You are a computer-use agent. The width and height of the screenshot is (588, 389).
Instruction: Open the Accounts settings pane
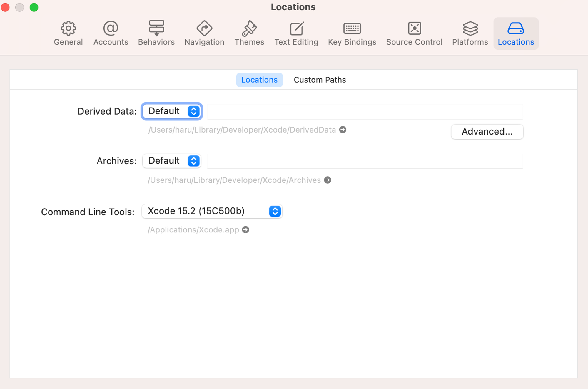[111, 33]
